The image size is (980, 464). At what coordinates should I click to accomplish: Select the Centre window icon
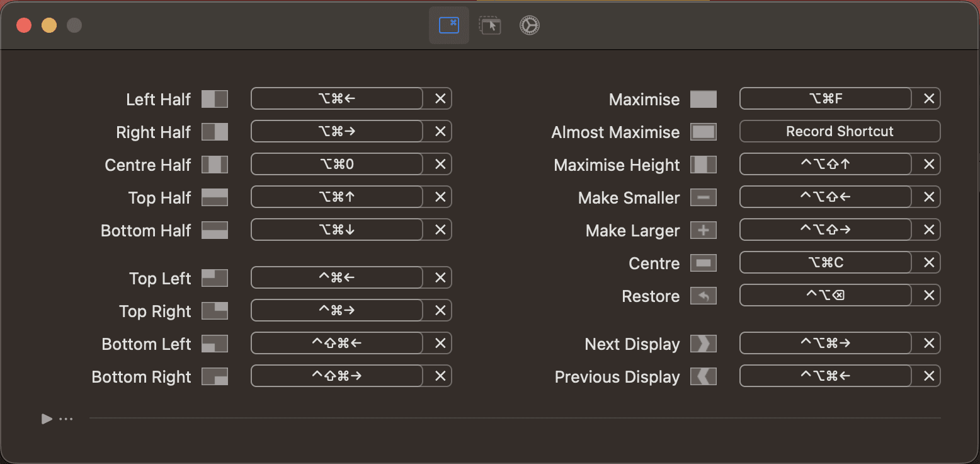[704, 263]
